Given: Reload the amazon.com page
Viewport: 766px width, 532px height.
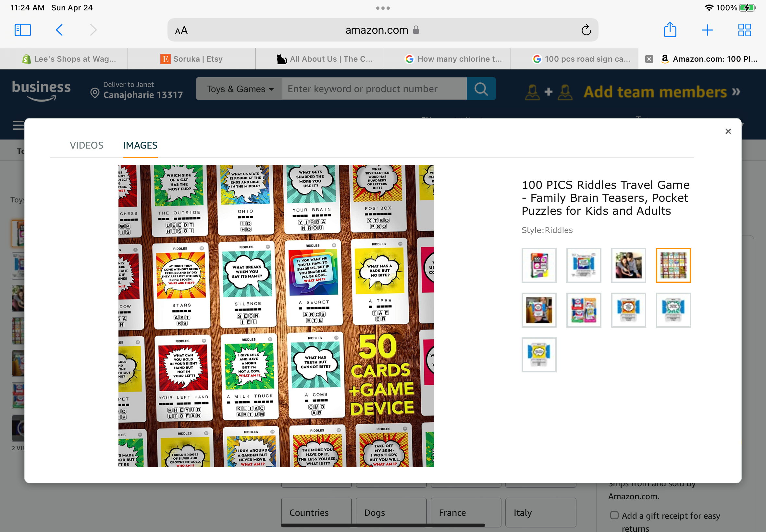Looking at the screenshot, I should (x=586, y=30).
